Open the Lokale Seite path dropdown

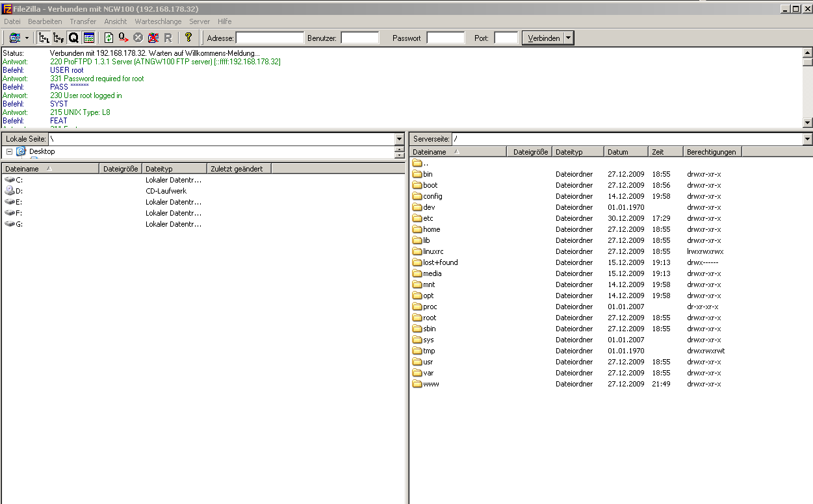pos(399,139)
